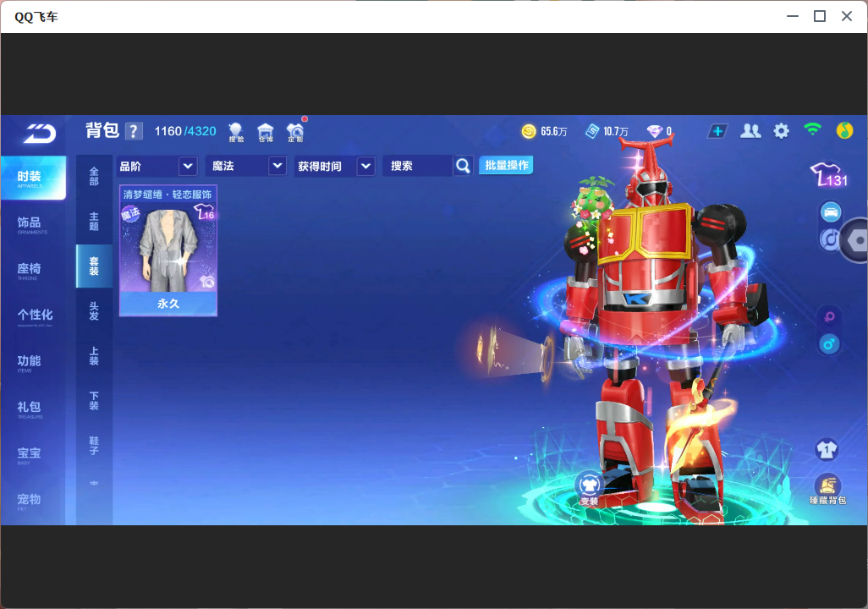Click the fashion value shirt 131 icon
This screenshot has height=609, width=868.
829,175
